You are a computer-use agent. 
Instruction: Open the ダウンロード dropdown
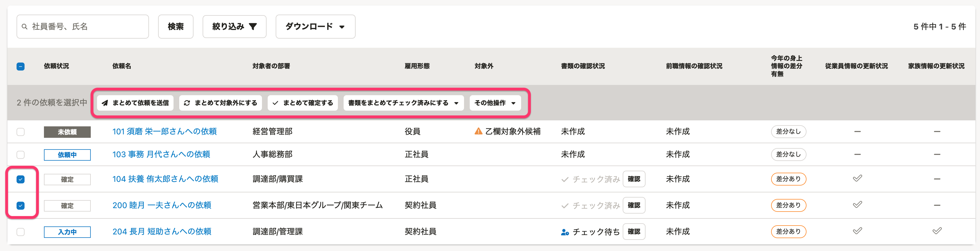pos(315,27)
